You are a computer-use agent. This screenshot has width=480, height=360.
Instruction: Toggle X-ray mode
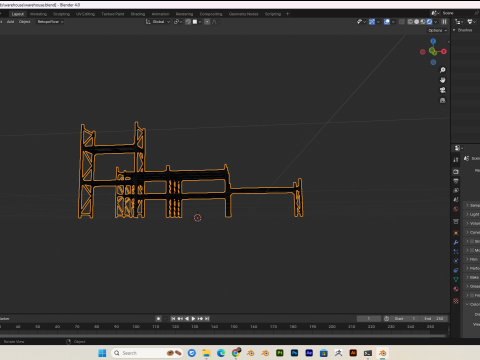[x=402, y=22]
